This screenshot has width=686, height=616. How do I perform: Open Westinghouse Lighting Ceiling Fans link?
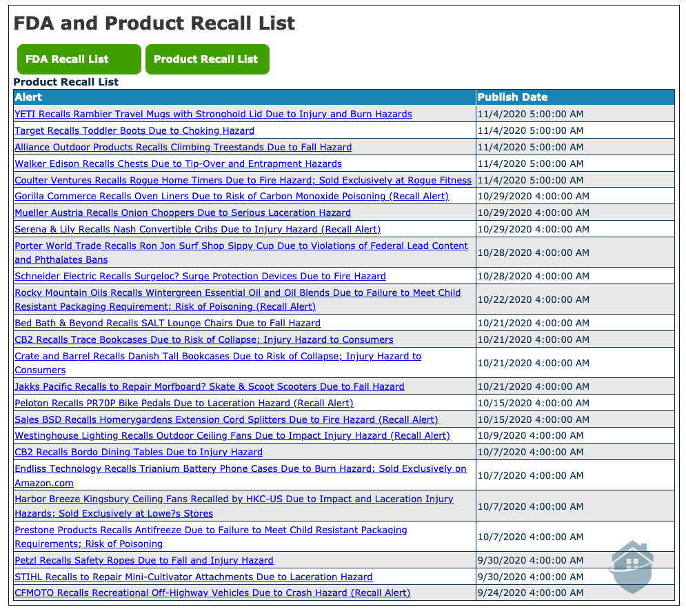pos(232,436)
